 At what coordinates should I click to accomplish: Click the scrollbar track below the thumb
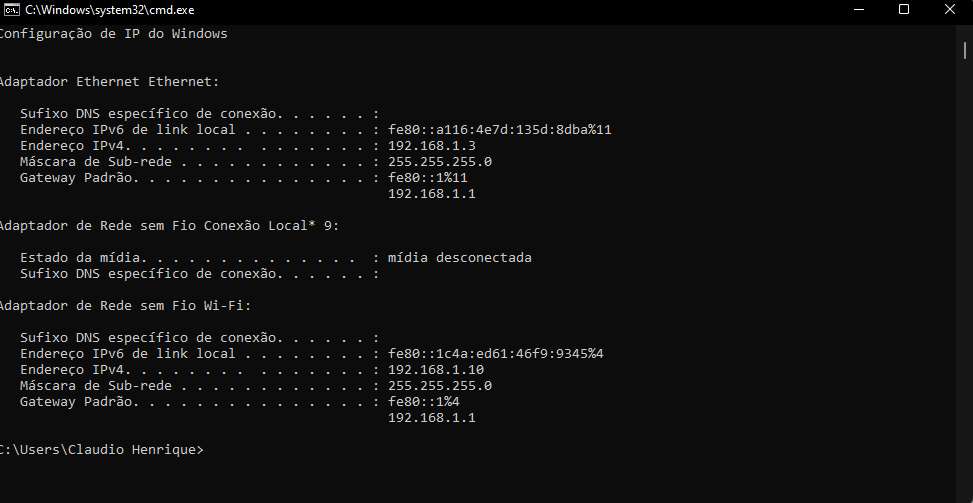pos(966,279)
